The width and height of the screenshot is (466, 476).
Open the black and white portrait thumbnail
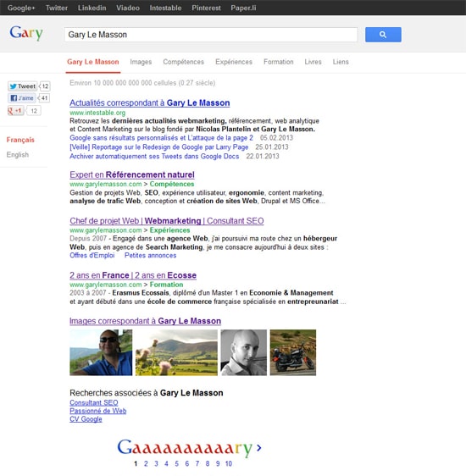[x=244, y=352]
